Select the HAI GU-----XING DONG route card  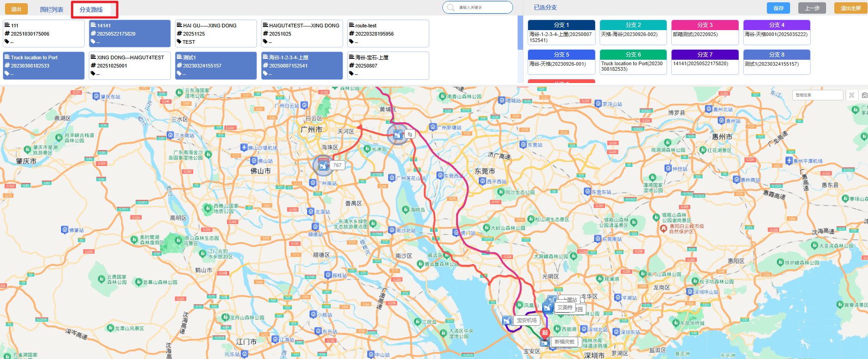(216, 33)
